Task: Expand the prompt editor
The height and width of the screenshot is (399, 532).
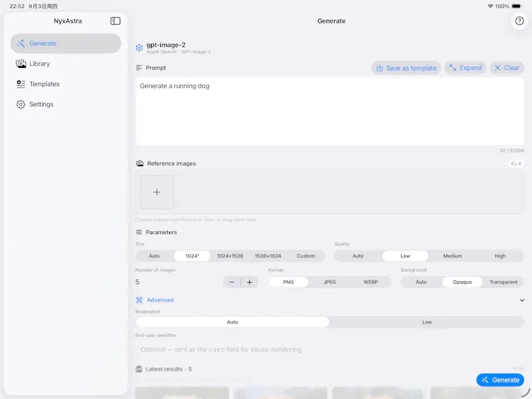Action: tap(465, 68)
